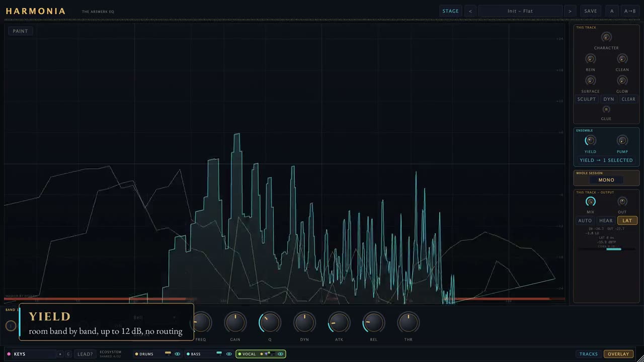Click the OUT output knob

click(x=622, y=202)
